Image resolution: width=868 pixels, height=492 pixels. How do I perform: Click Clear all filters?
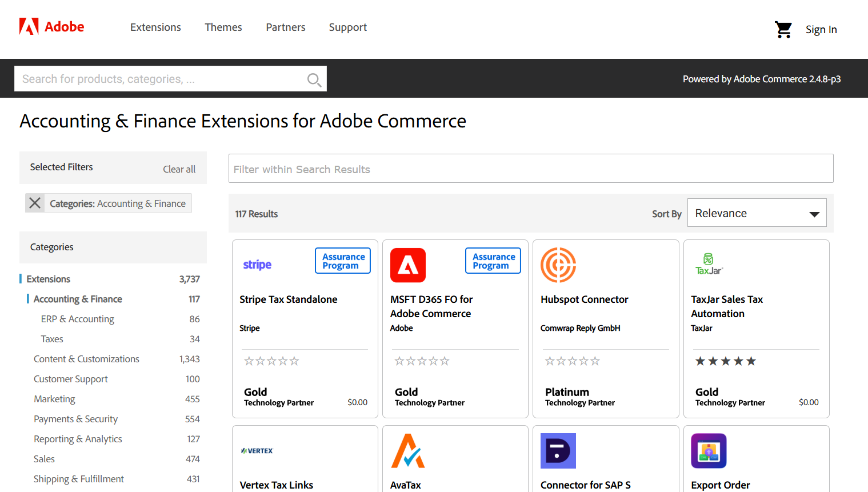click(x=179, y=169)
